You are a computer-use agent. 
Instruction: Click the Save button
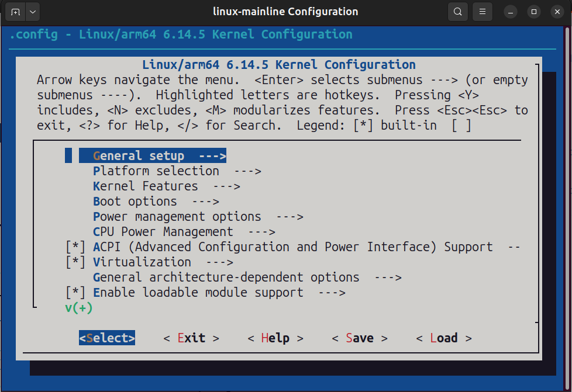360,338
